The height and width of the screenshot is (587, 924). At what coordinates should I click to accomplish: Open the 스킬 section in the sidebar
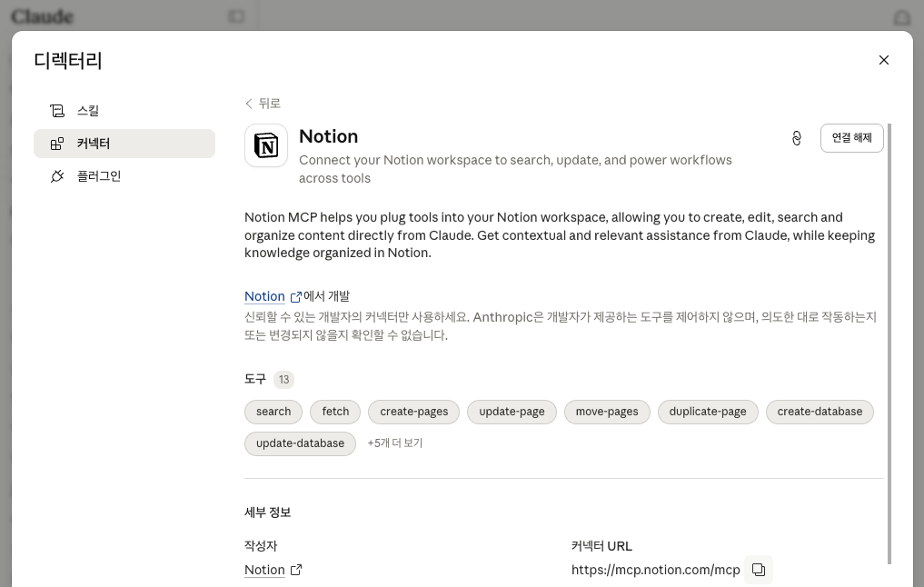coord(124,111)
